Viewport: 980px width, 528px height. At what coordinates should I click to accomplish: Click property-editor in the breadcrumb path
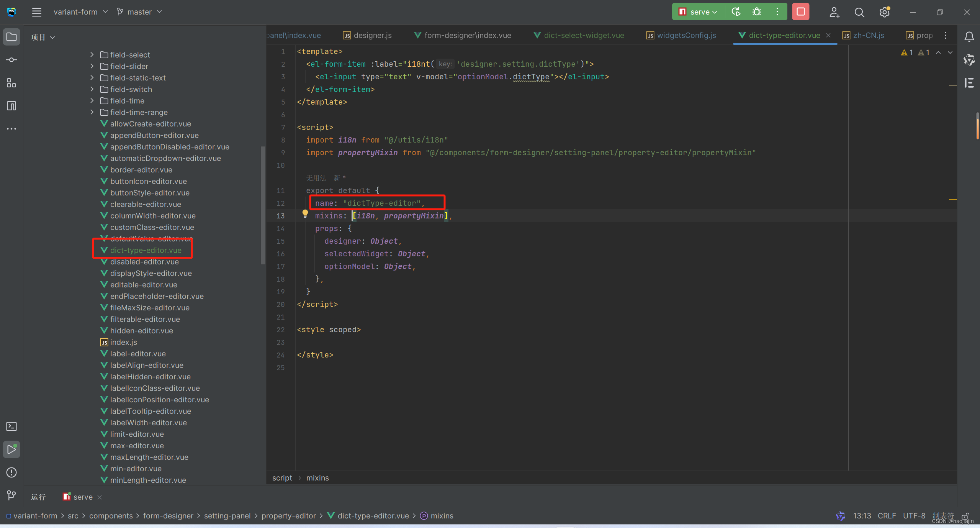coord(288,516)
